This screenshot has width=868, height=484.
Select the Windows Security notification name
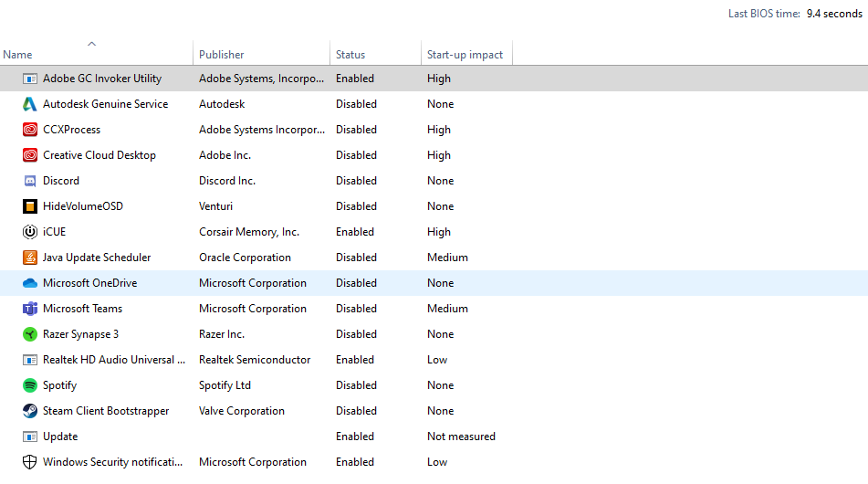coord(113,462)
